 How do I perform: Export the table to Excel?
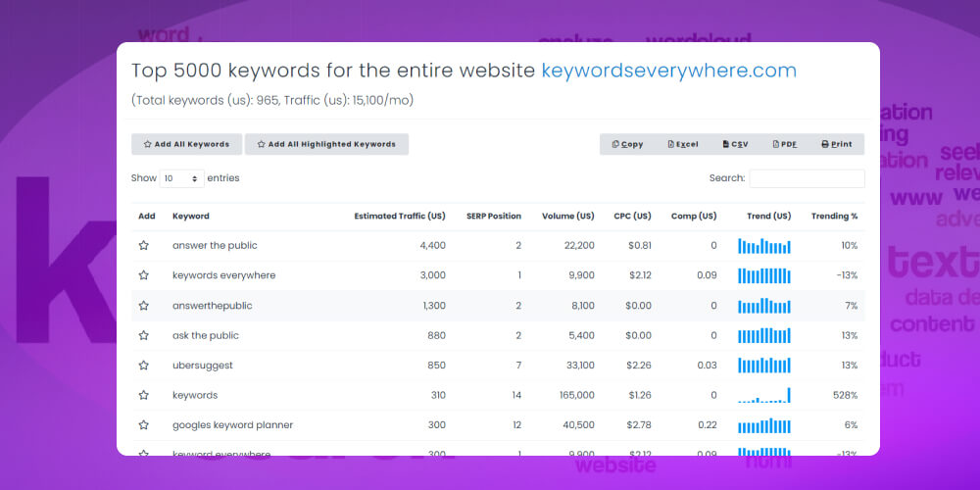point(682,144)
